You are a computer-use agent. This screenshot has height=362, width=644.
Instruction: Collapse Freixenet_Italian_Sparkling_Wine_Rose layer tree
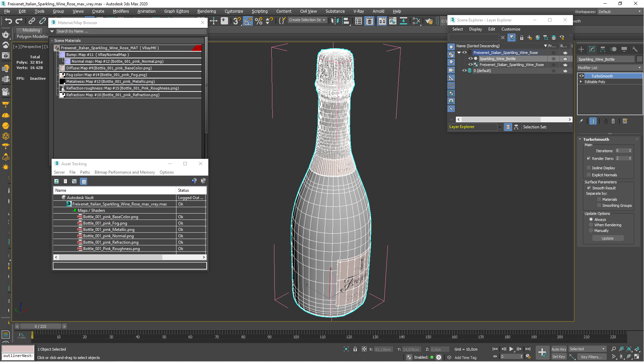[x=459, y=53]
